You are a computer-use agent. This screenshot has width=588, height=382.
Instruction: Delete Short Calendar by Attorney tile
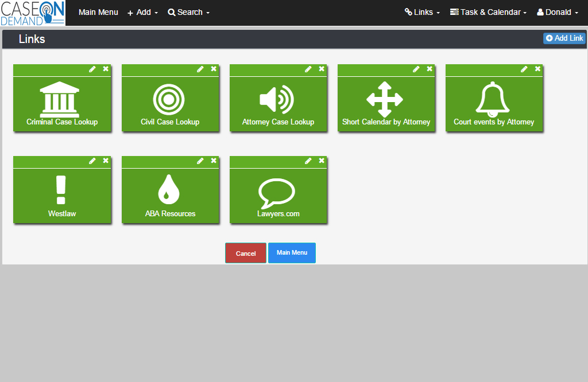point(430,69)
